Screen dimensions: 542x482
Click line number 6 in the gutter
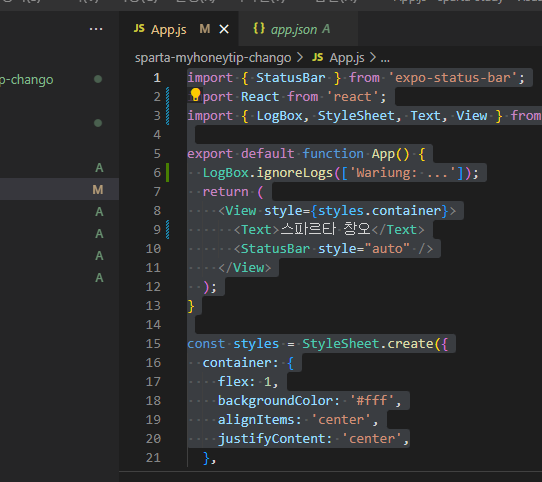[x=157, y=172]
